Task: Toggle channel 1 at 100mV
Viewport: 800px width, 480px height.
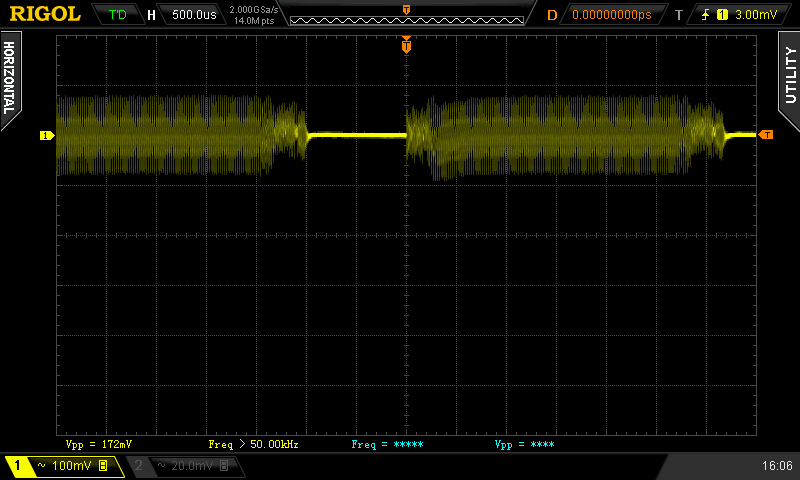Action: tap(62, 466)
